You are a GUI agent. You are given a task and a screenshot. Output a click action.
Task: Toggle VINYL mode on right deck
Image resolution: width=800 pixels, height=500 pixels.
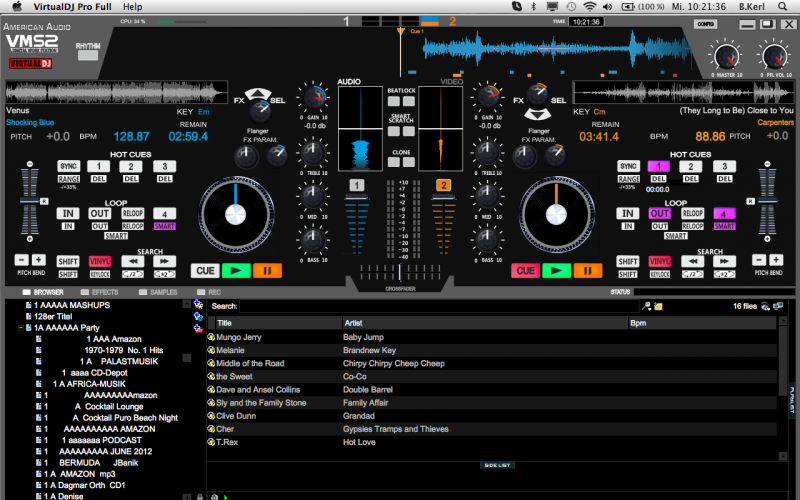(x=659, y=261)
